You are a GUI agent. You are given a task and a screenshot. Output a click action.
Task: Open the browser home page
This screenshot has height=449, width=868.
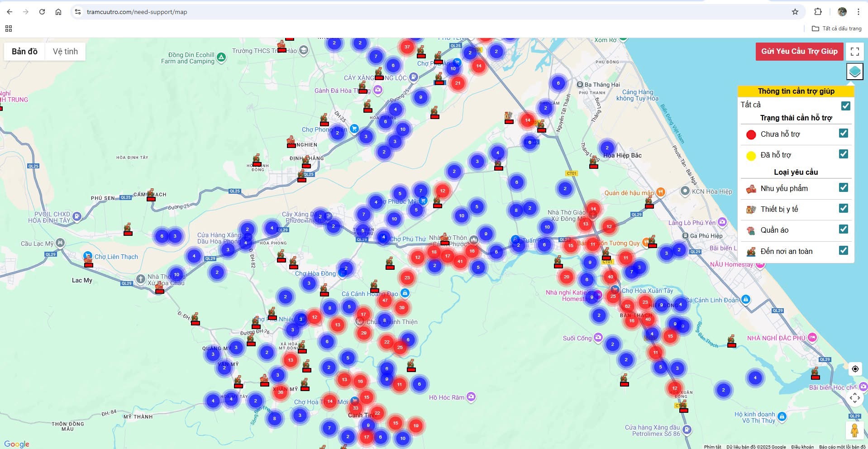pyautogui.click(x=58, y=12)
